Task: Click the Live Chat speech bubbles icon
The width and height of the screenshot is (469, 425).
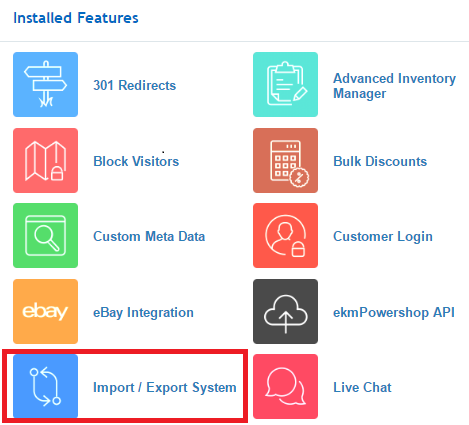Action: (x=285, y=386)
